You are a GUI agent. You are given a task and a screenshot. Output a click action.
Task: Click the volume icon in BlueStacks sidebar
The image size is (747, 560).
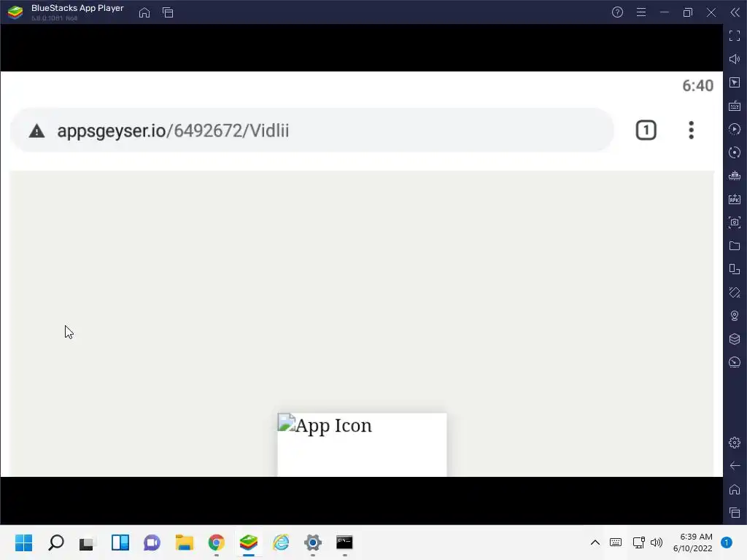click(735, 59)
